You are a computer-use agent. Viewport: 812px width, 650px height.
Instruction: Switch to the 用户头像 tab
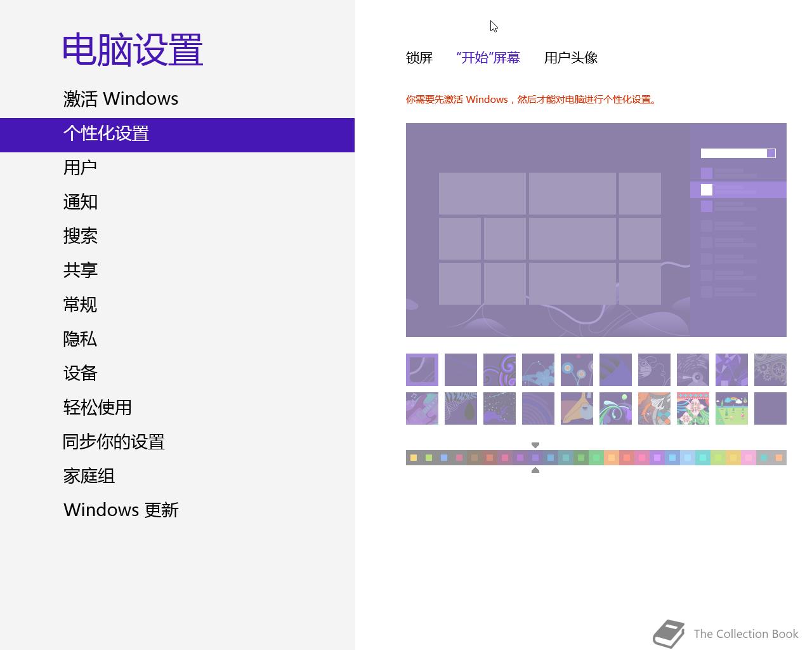tap(571, 58)
